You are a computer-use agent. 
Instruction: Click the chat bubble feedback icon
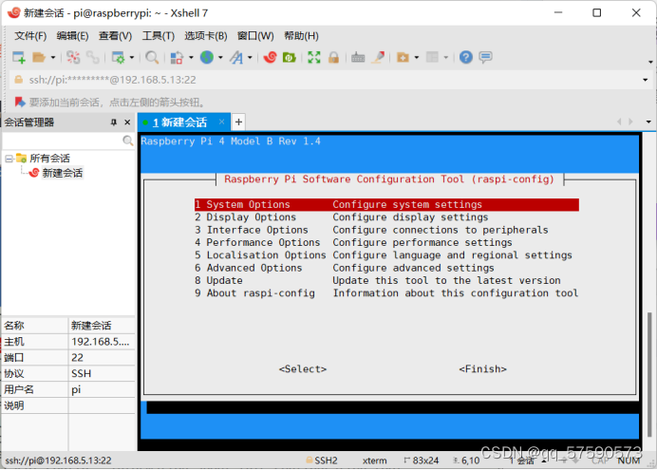pos(486,57)
